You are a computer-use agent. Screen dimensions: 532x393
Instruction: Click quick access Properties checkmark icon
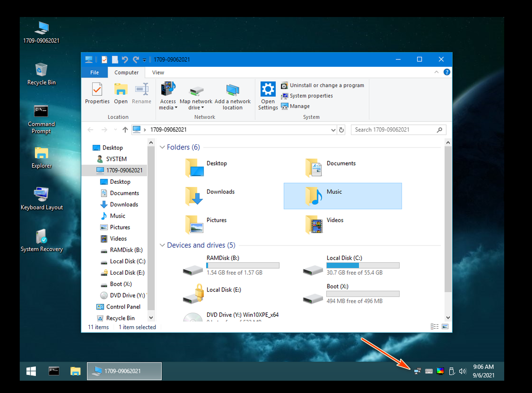coord(105,60)
